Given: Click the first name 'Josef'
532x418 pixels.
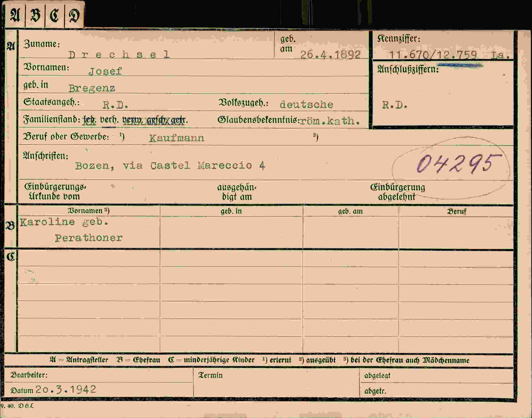Looking at the screenshot, I should (105, 71).
